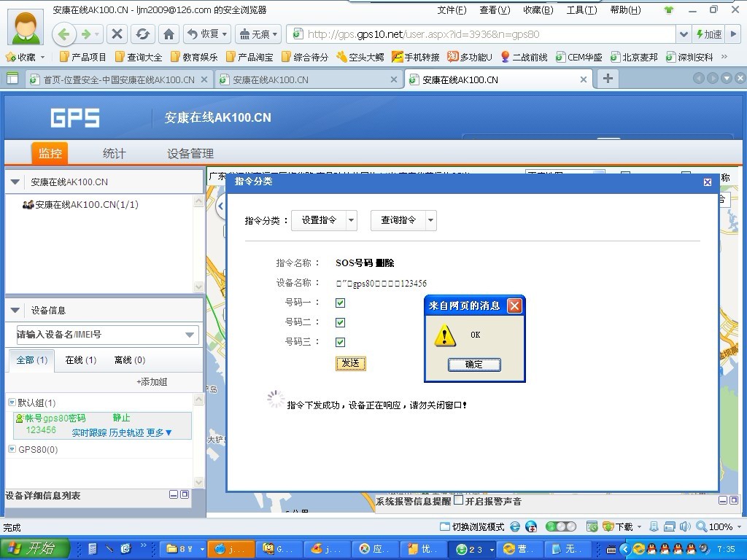Open the 查看(V) menu
Image resolution: width=747 pixels, height=560 pixels.
pos(495,10)
